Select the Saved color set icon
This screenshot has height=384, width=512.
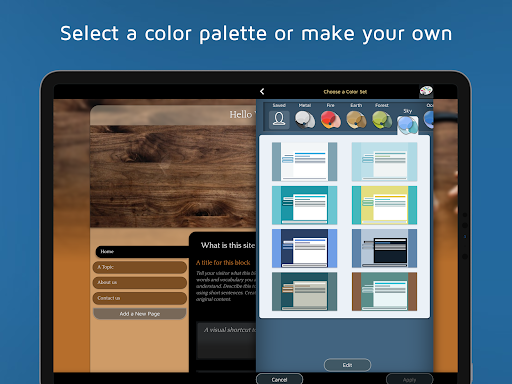(x=279, y=119)
